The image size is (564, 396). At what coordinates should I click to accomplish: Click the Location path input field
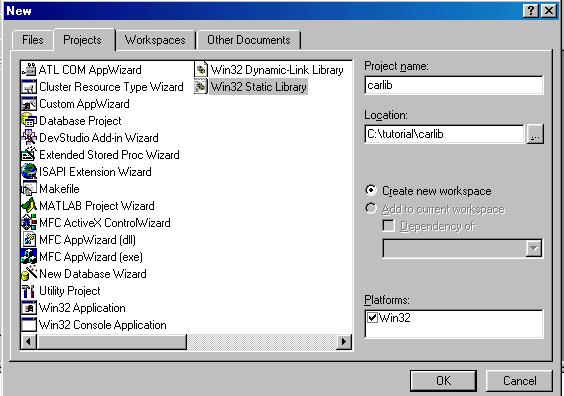(444, 134)
